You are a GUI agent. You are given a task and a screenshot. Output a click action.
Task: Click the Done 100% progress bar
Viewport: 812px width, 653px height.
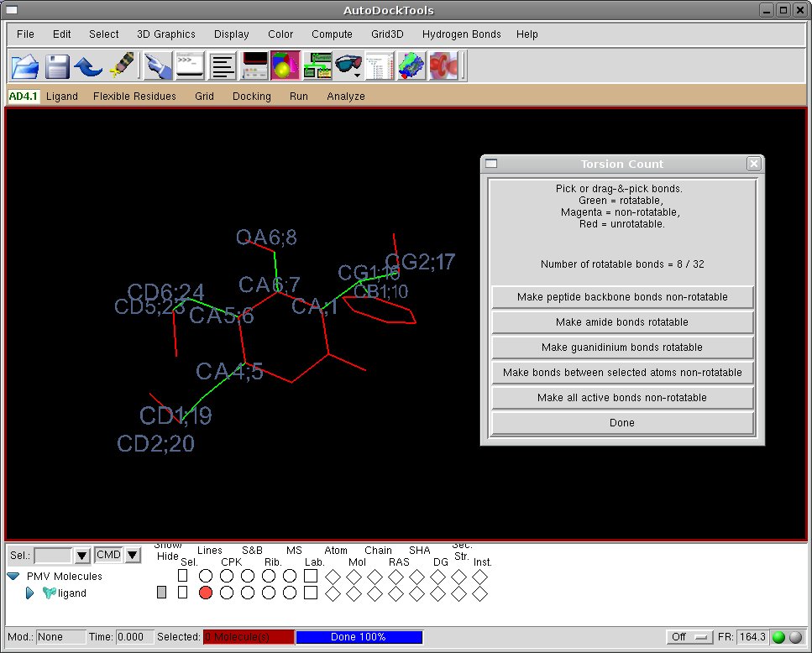coord(359,637)
